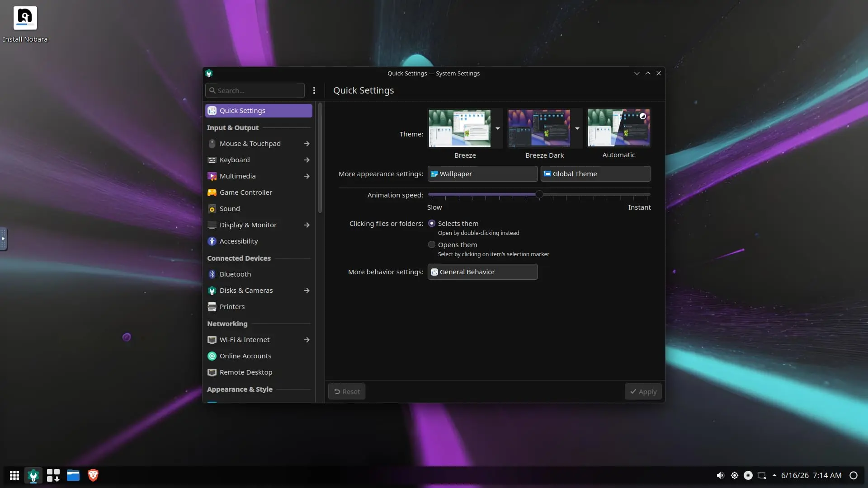Click the sidebar vertical scrollbar

pos(320,158)
